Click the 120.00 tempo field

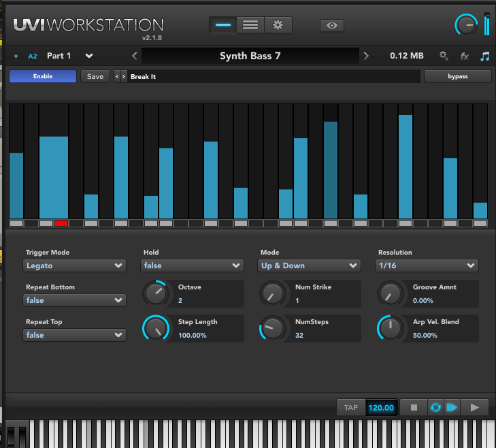coord(381,407)
